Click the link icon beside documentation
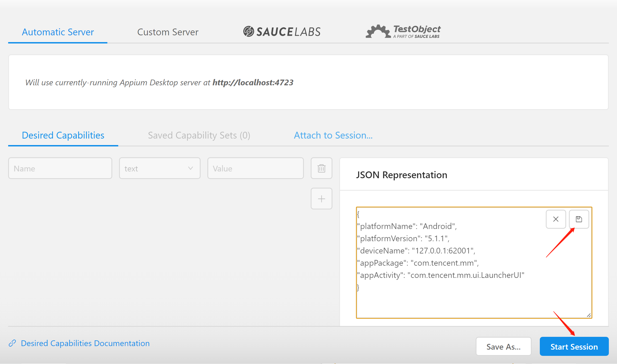The width and height of the screenshot is (617, 364). 13,343
